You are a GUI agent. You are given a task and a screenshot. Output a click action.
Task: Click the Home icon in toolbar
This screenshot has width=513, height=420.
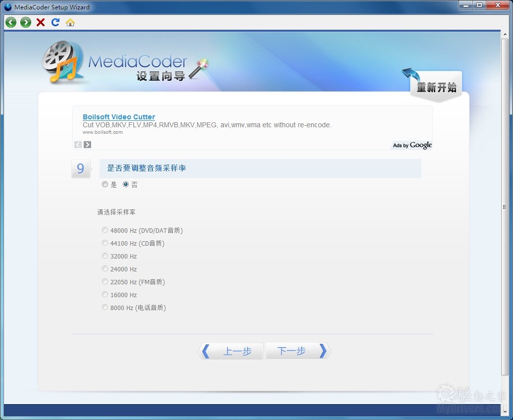pos(70,22)
